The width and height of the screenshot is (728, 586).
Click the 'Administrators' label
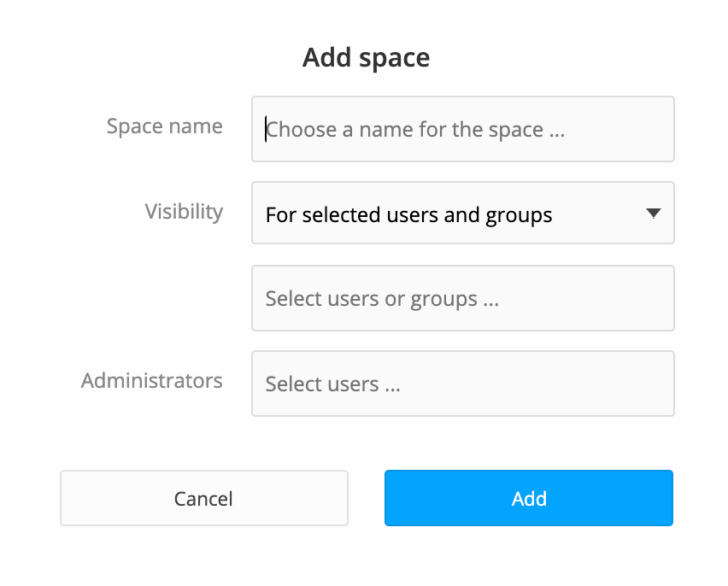(x=152, y=380)
